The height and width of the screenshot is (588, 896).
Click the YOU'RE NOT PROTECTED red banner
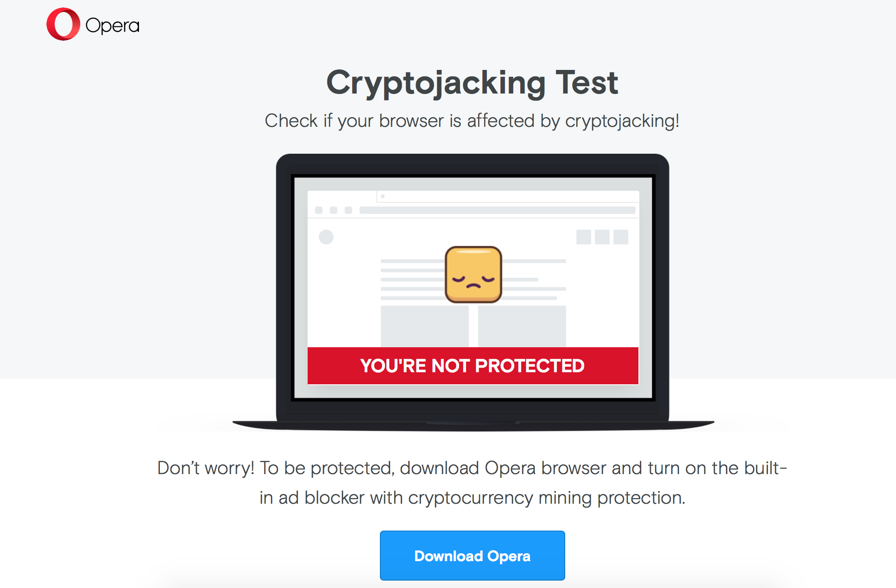[473, 366]
